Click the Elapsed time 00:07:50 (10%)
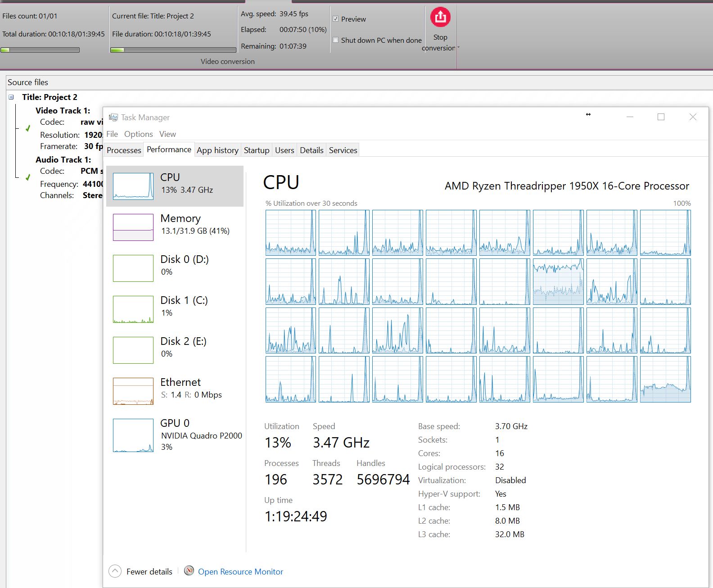713x588 pixels. [303, 29]
